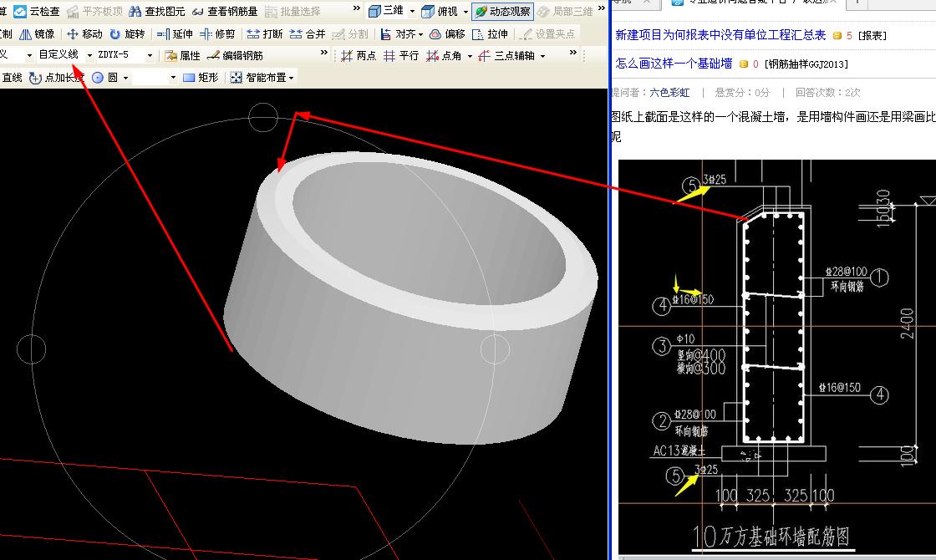Image resolution: width=936 pixels, height=560 pixels.
Task: Expand the 智能布置 dropdown arrow
Action: tap(292, 78)
